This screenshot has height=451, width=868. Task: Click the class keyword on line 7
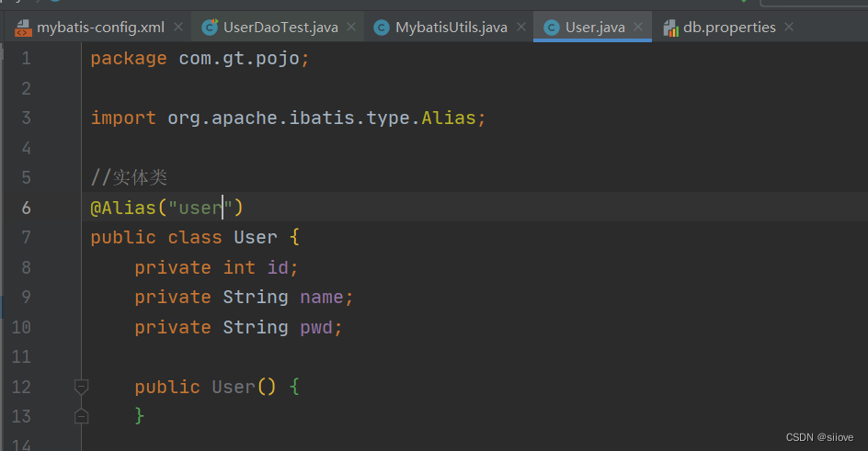[195, 238]
